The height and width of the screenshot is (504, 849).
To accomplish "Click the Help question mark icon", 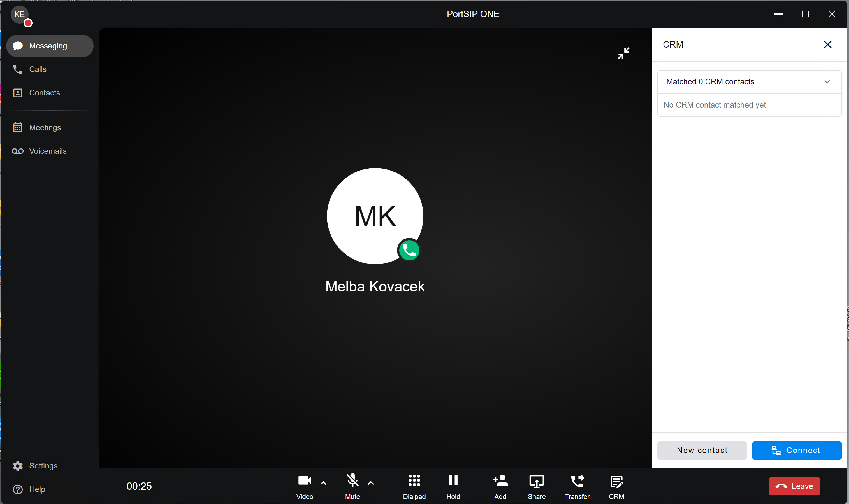I will coord(18,489).
